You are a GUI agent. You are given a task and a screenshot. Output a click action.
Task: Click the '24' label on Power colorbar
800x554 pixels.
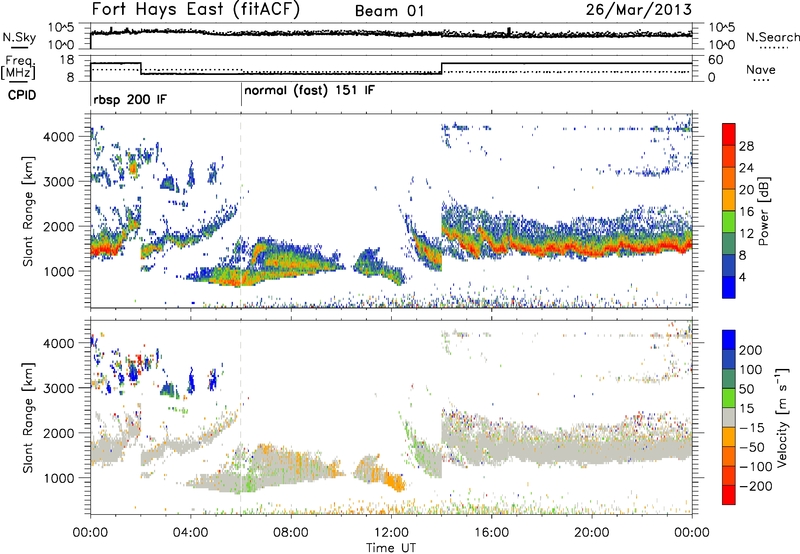[746, 168]
